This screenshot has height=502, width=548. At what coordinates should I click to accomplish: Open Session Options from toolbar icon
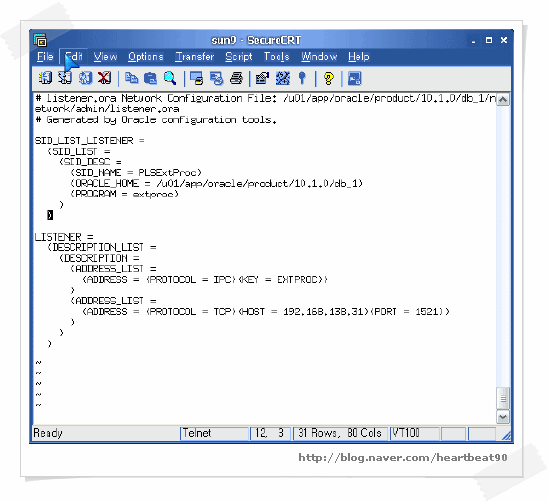click(x=262, y=78)
